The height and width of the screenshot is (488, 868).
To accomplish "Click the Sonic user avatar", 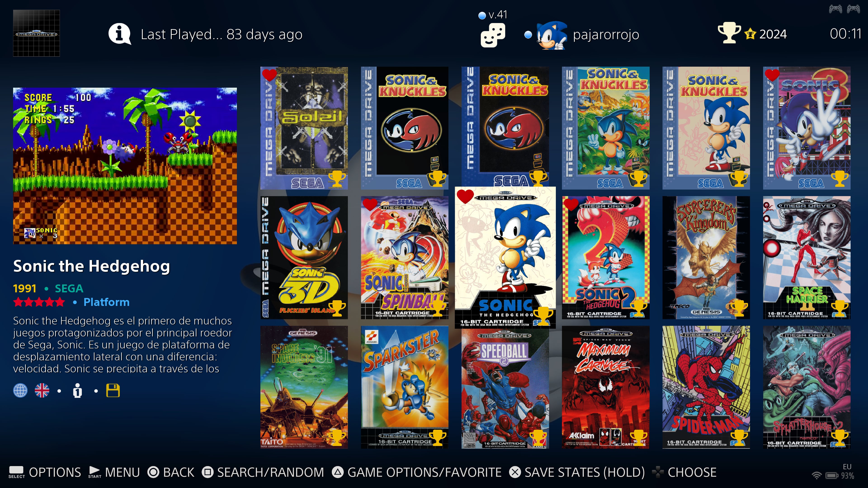I will pos(551,35).
